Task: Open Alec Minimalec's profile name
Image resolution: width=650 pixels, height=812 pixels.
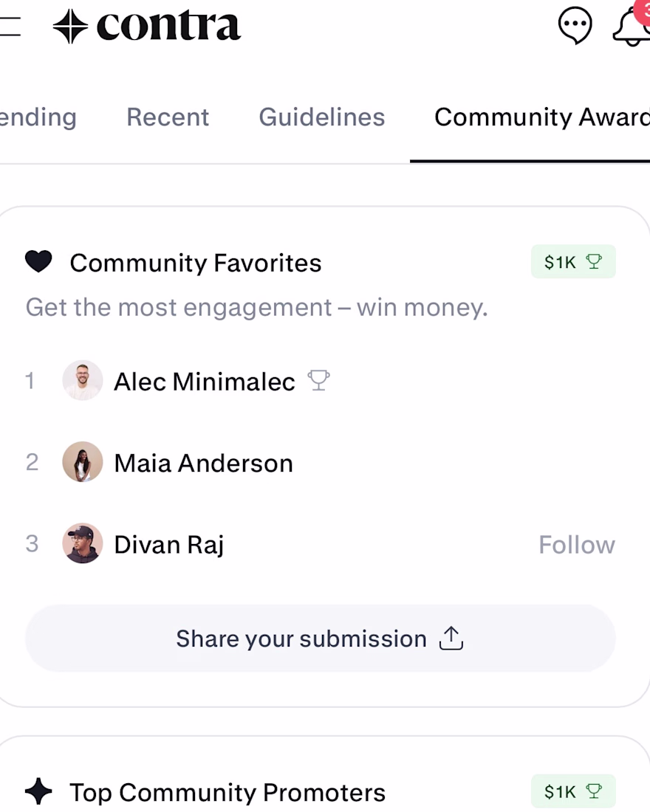Action: click(x=204, y=382)
